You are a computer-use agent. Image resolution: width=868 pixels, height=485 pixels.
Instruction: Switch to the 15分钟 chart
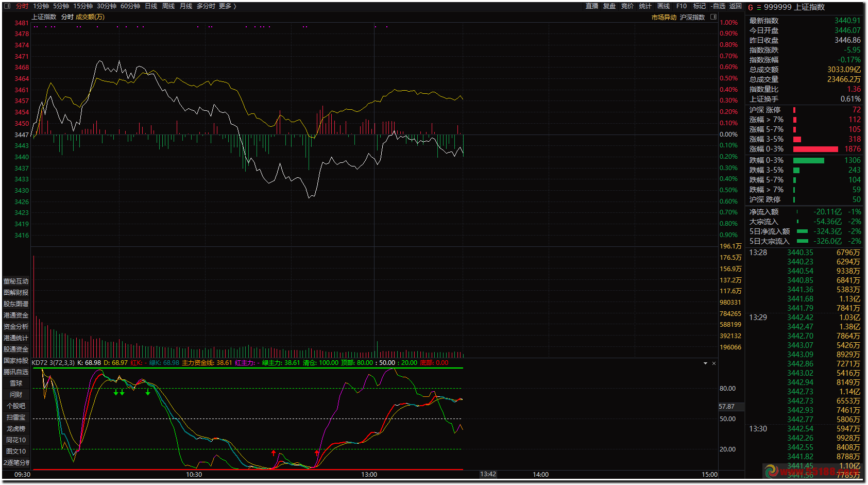[x=83, y=6]
